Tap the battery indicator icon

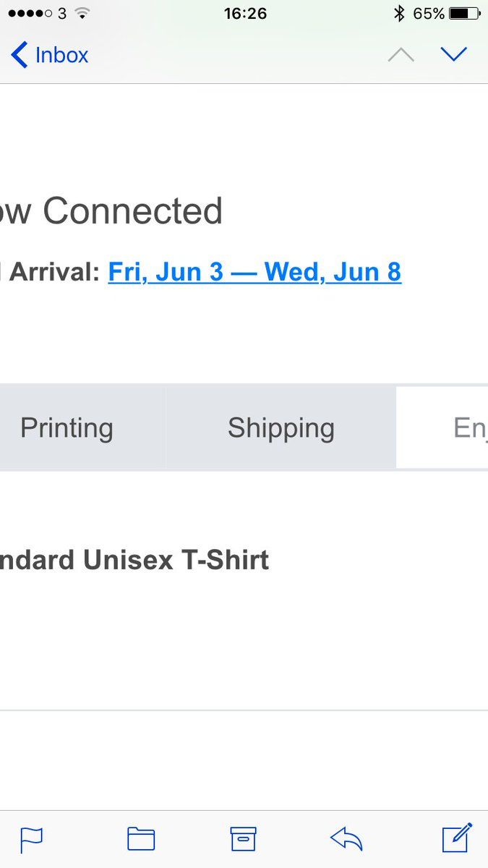click(464, 13)
